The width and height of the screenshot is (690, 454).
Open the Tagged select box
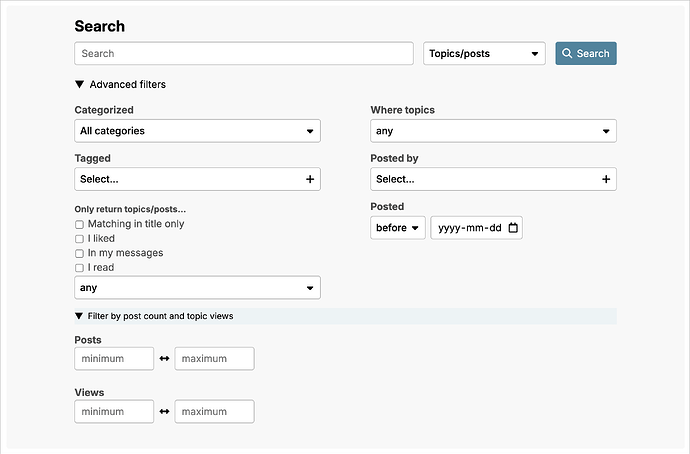197,179
